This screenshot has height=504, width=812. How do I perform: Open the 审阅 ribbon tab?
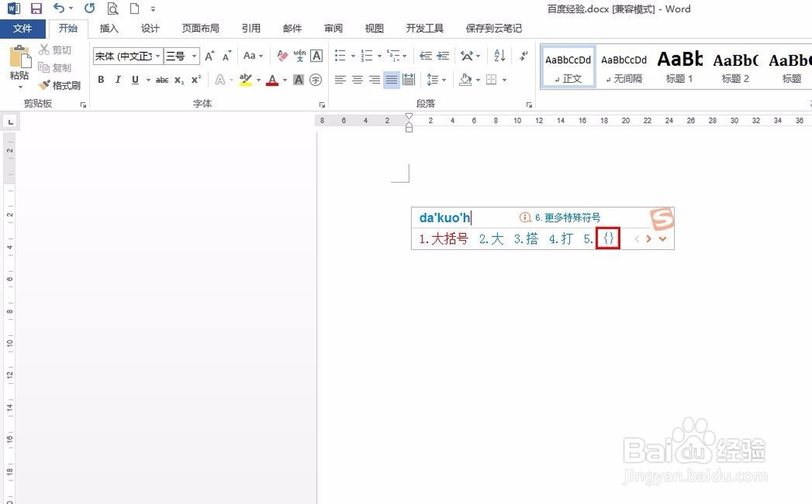click(x=333, y=28)
